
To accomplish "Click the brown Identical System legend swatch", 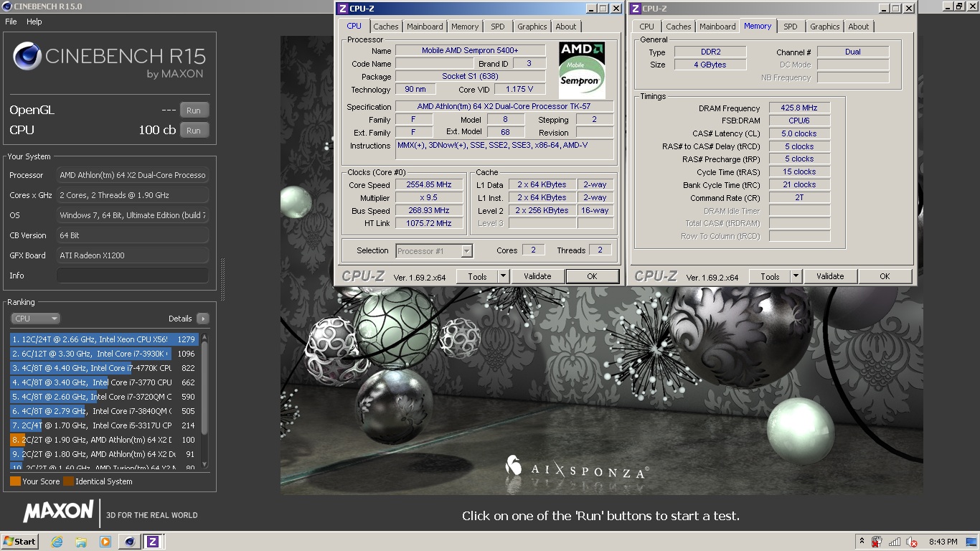I will [x=68, y=481].
